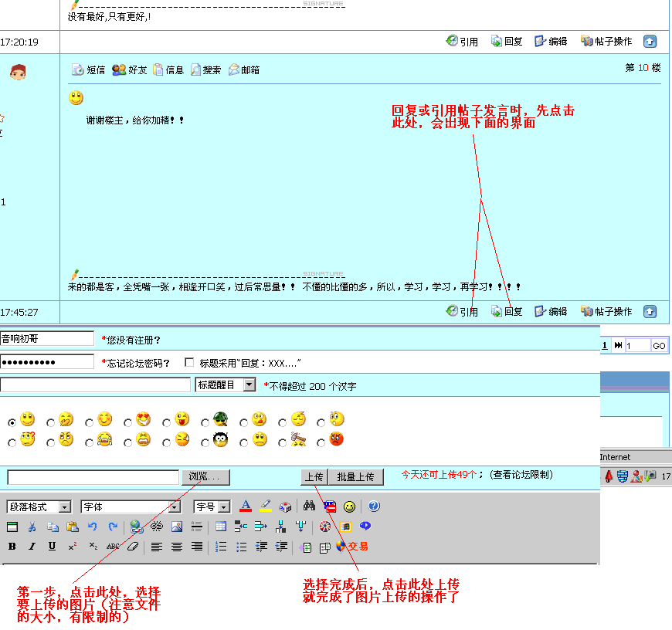Insert a horizontal rule line
This screenshot has width=672, height=630.
[197, 527]
